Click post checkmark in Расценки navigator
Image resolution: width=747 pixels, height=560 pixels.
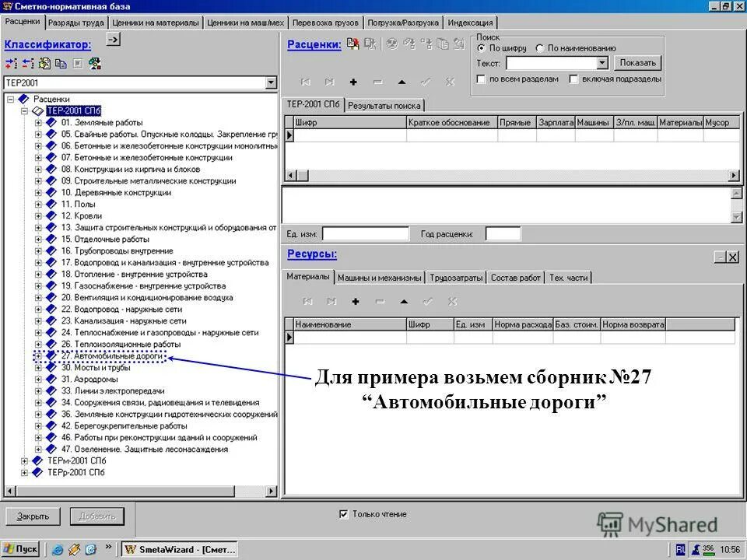[x=426, y=82]
